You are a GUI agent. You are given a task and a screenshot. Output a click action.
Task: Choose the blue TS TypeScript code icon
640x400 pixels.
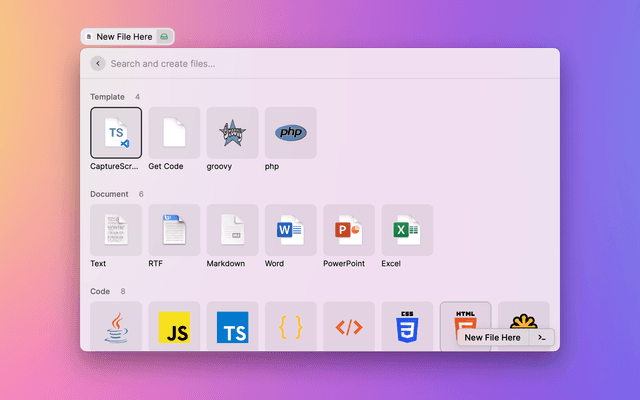point(232,326)
